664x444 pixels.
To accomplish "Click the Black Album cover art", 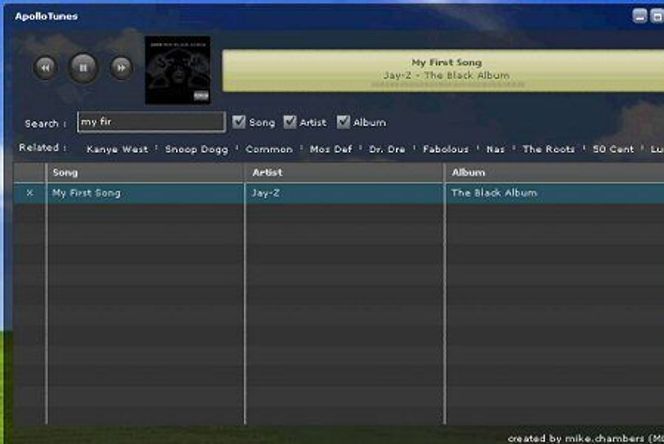I will point(177,70).
